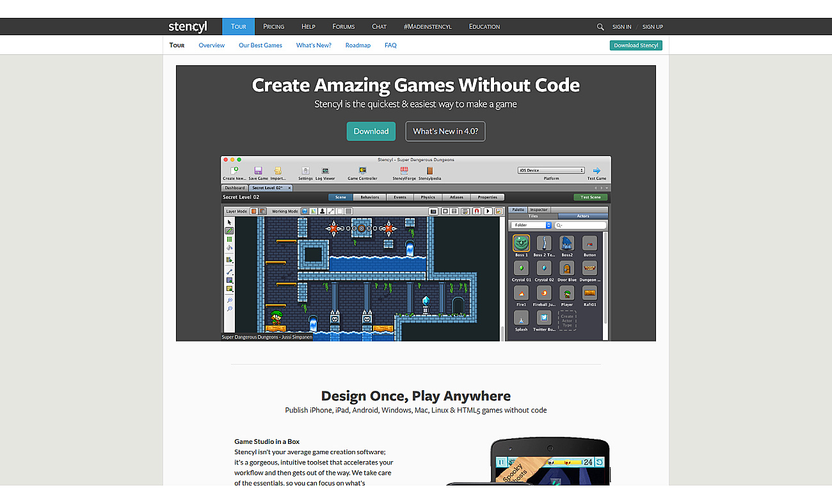Screen dimensions: 832x504
Task: Open the Forums menu item
Action: click(x=343, y=27)
